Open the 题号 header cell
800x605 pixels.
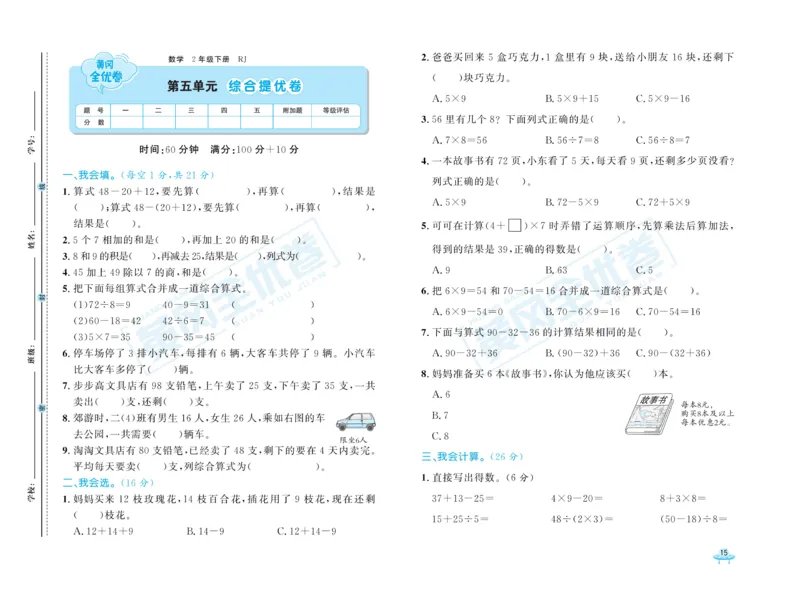click(95, 108)
